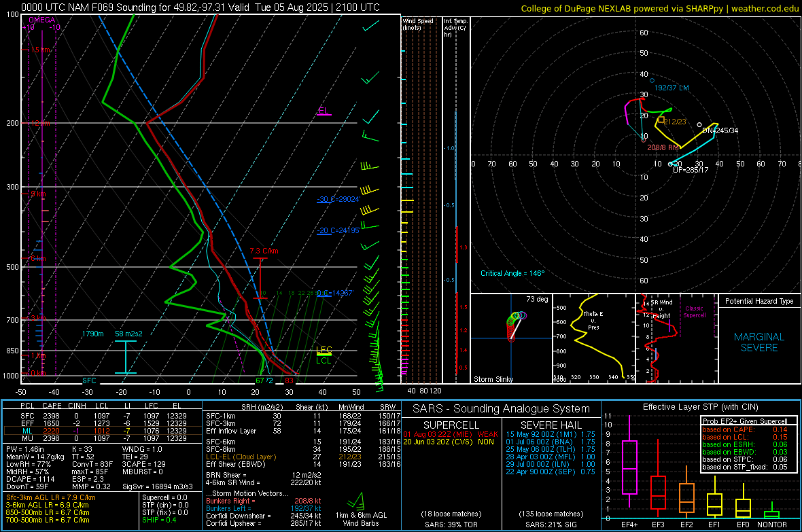This screenshot has width=802, height=532.
Task: Click the Inf. Temp. Adv. panel header
Action: [455, 28]
